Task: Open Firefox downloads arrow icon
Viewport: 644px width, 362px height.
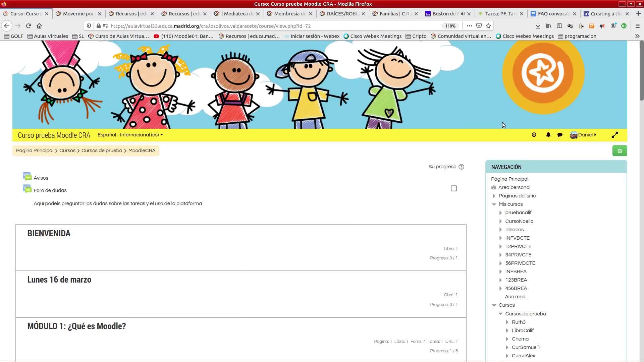Action: pos(538,26)
